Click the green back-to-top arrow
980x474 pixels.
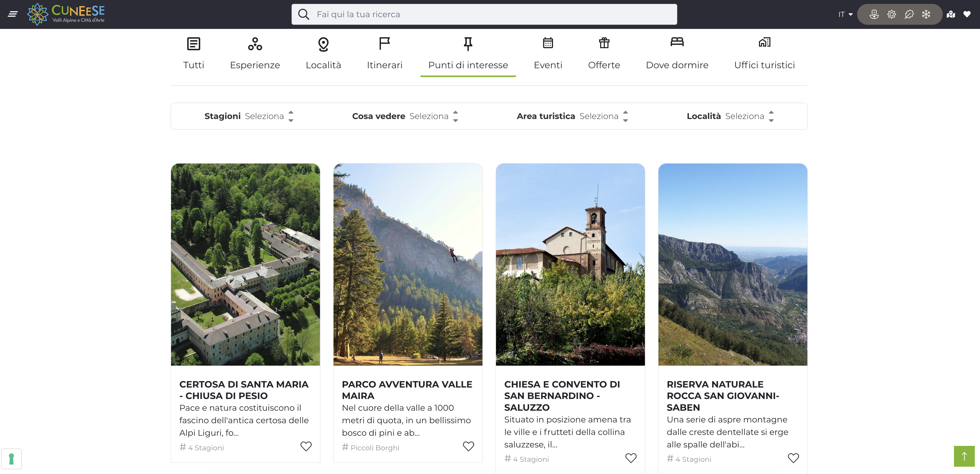pos(964,456)
